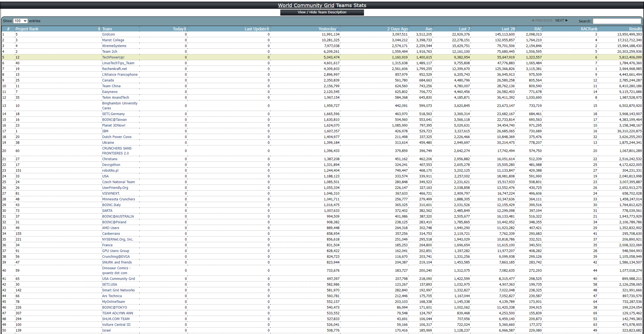Open World Community Grid title link

pyautogui.click(x=306, y=5)
